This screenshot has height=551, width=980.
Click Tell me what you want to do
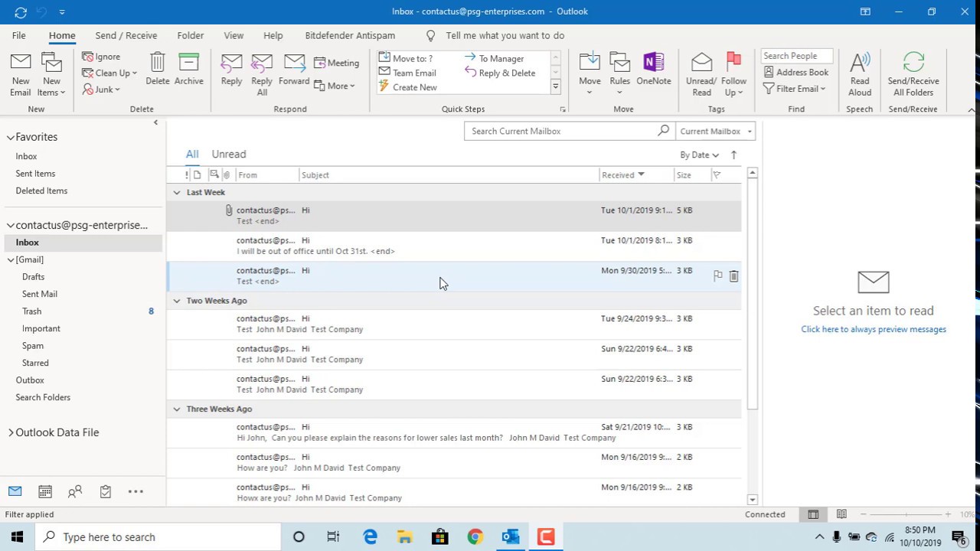505,35
